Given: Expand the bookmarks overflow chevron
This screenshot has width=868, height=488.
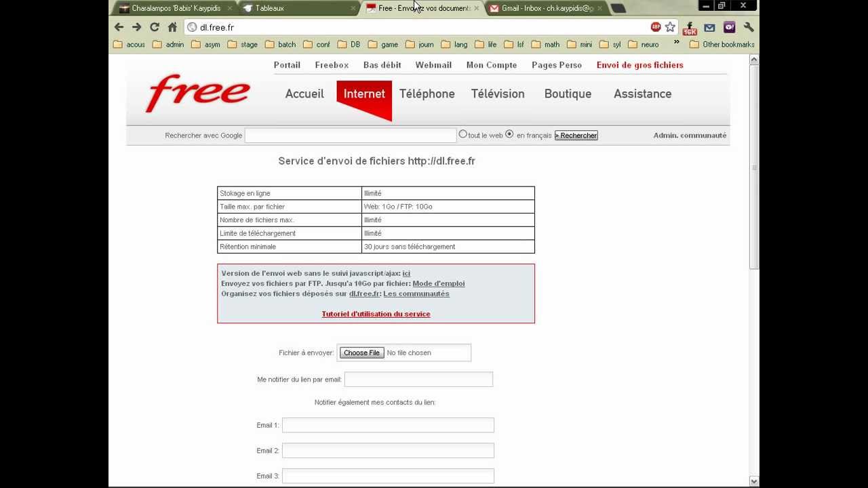Looking at the screenshot, I should 676,43.
